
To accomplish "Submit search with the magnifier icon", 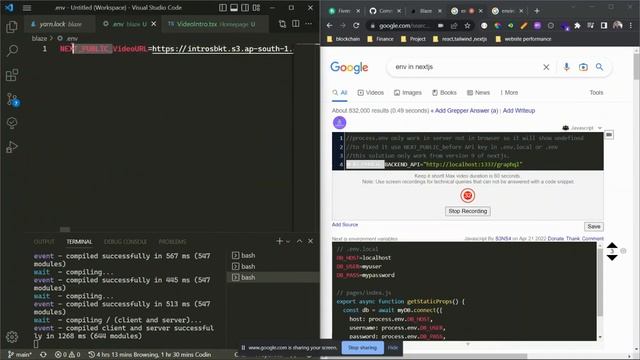I will (599, 67).
